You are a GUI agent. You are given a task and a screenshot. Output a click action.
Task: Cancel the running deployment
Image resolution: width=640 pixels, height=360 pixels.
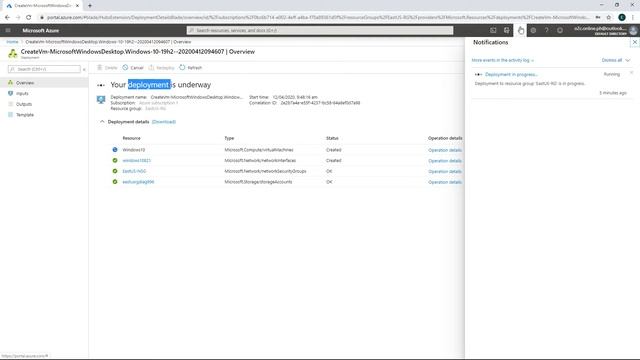coord(133,67)
